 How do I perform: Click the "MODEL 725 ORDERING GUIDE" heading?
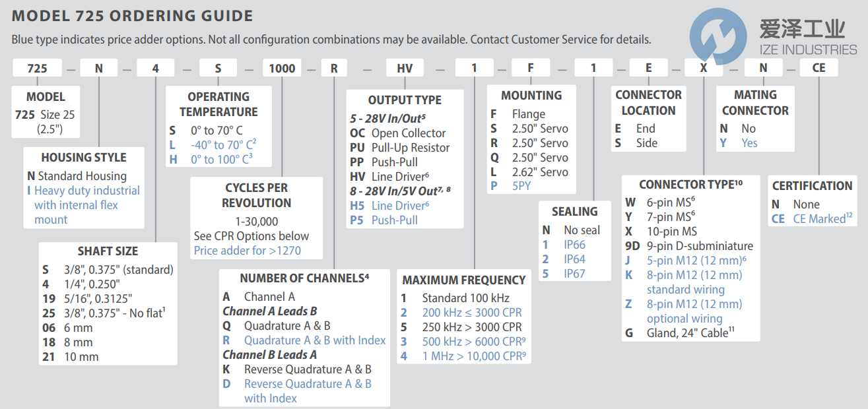point(132,16)
